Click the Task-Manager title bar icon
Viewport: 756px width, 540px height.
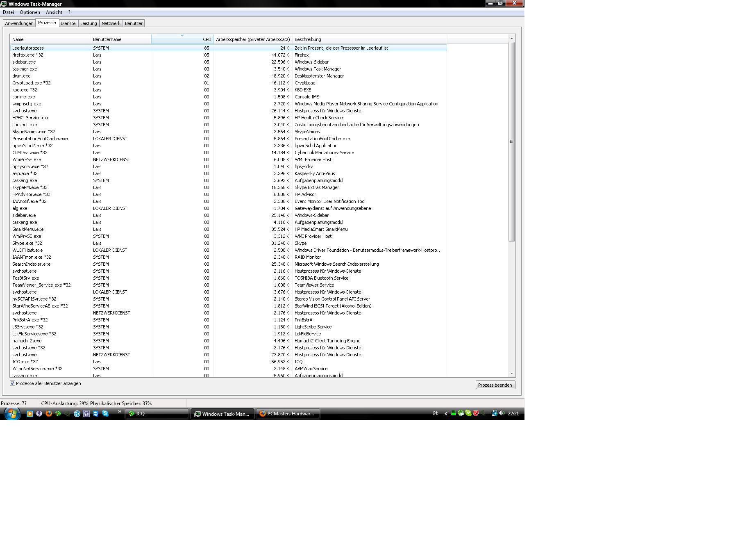pyautogui.click(x=4, y=4)
